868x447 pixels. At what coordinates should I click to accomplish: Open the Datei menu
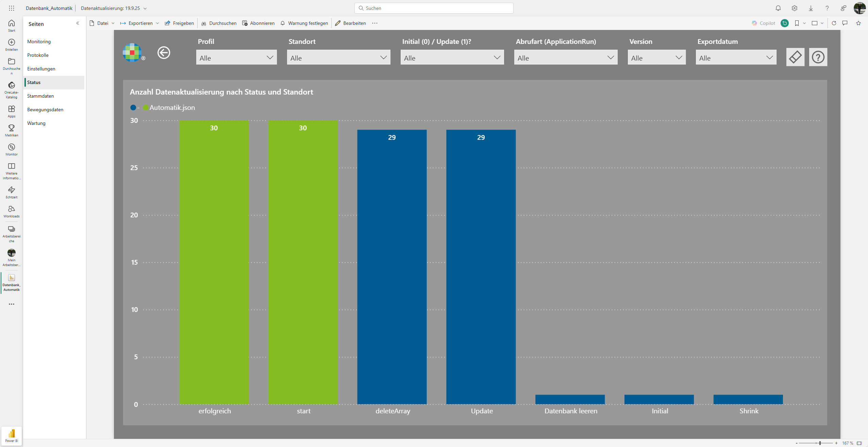102,23
